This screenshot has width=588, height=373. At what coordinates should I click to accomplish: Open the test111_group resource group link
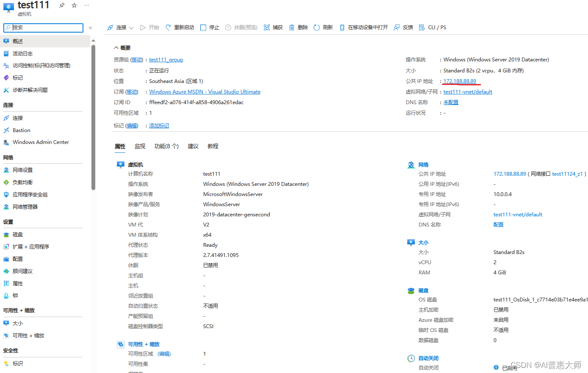(166, 60)
